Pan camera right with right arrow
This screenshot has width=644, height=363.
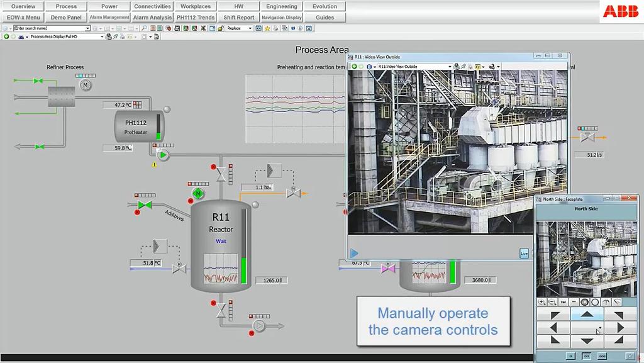[620, 328]
